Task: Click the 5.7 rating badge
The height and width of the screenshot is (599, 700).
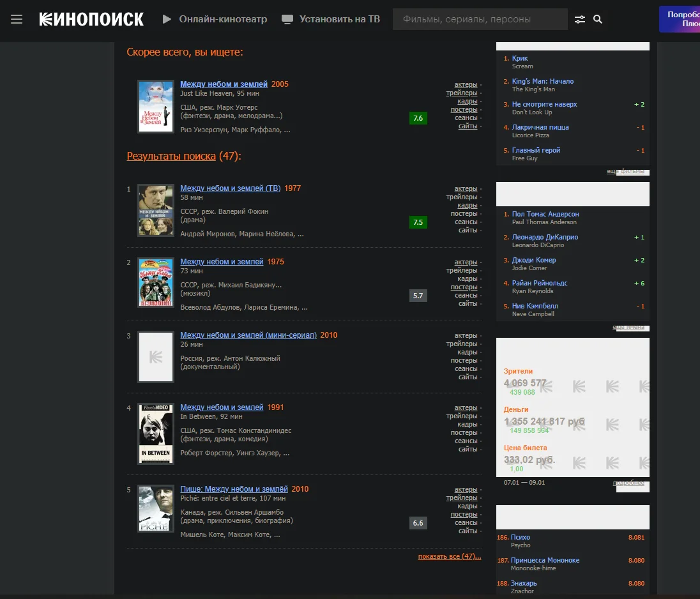Action: (x=418, y=296)
